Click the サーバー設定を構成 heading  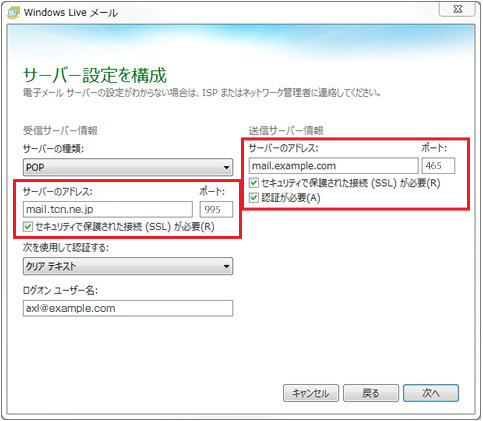point(95,75)
